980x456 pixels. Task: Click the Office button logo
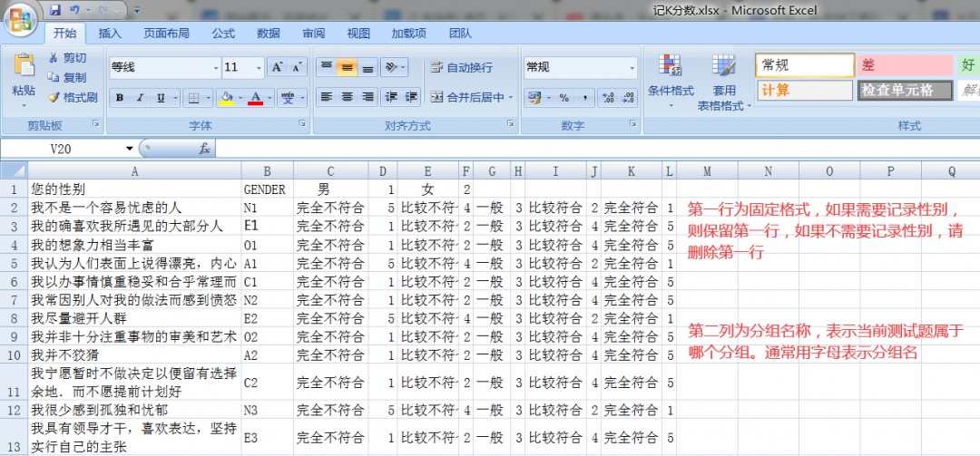point(20,16)
